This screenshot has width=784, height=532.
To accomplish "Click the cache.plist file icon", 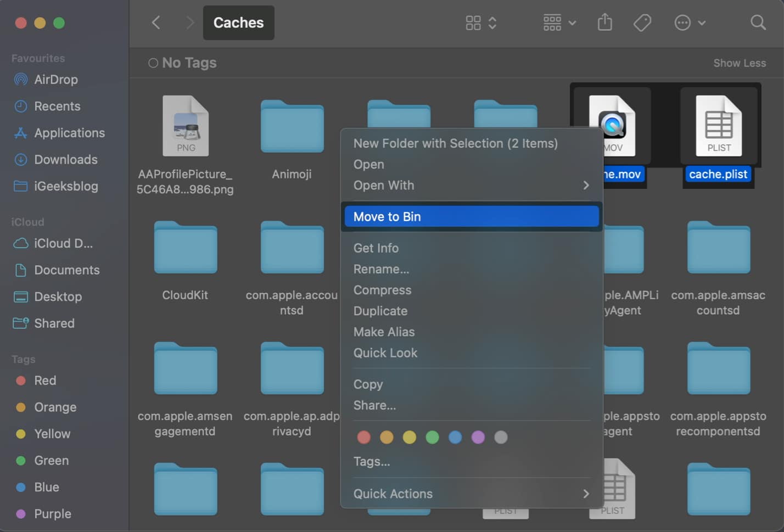I will pyautogui.click(x=719, y=126).
